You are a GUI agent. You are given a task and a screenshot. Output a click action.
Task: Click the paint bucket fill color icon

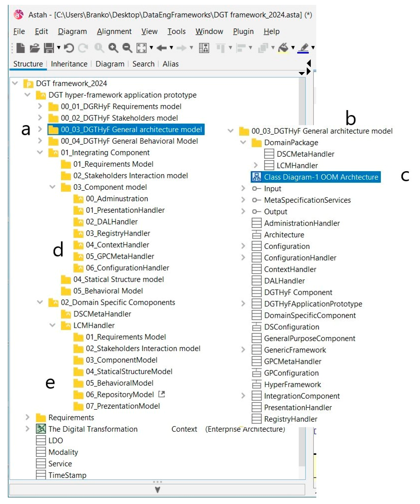tap(283, 48)
